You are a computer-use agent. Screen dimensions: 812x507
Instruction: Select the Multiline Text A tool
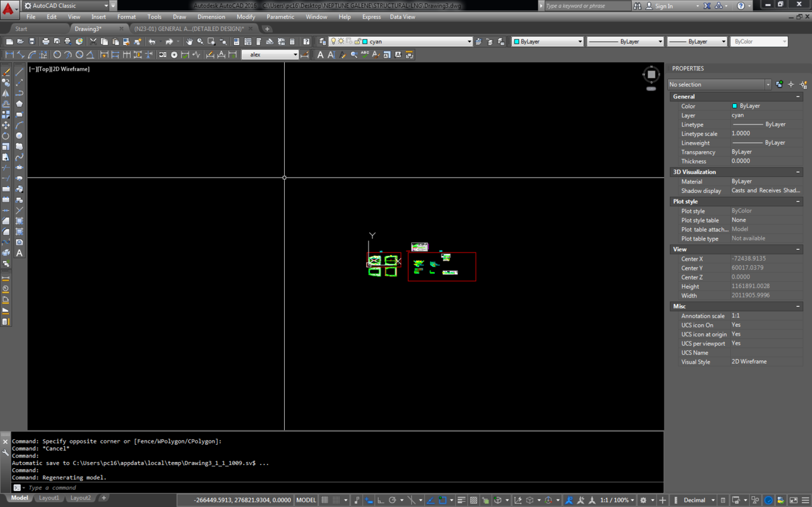(x=20, y=253)
